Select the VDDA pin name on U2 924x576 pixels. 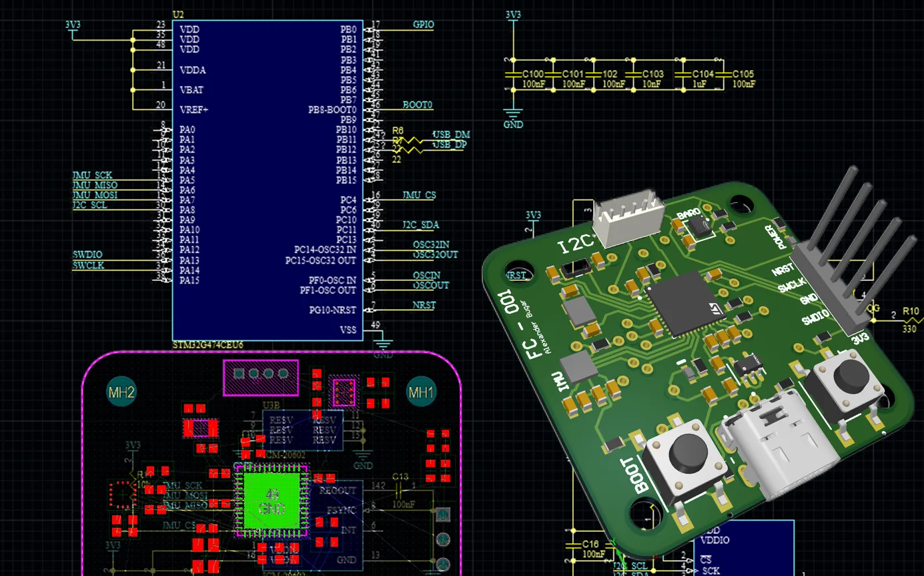pos(193,70)
